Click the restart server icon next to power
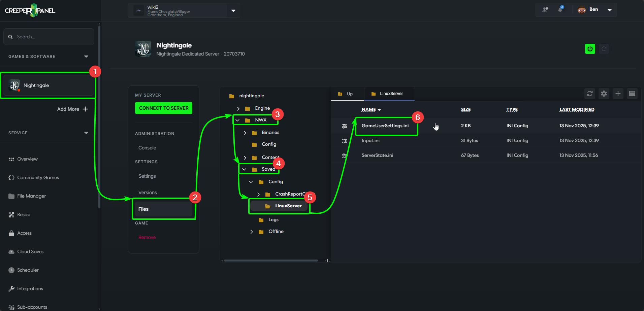This screenshot has height=311, width=644. click(x=604, y=48)
